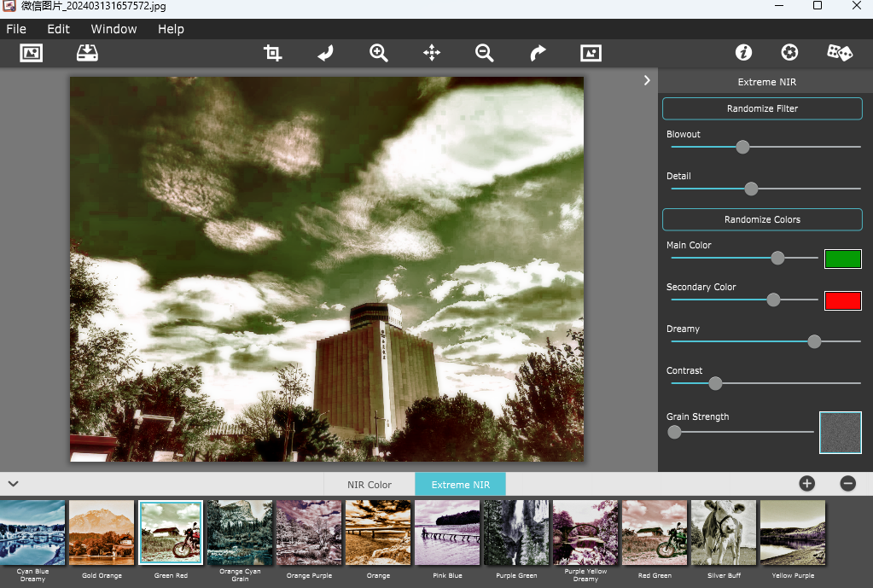Apply the Purple Yellow Dreamy preset
Image resolution: width=873 pixels, height=588 pixels.
point(585,533)
